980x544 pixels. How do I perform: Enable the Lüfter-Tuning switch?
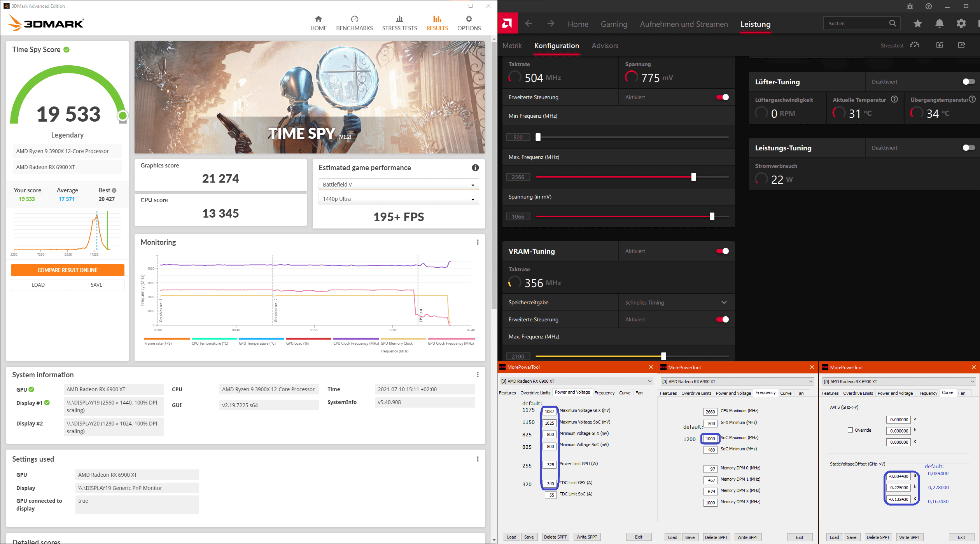click(969, 82)
